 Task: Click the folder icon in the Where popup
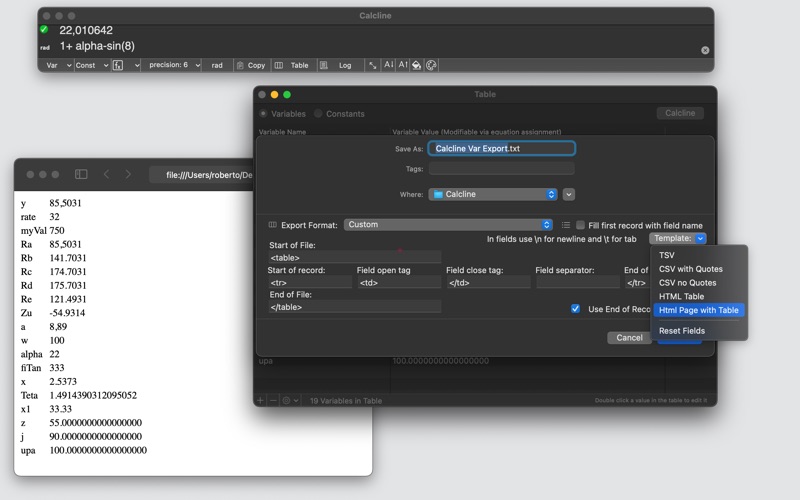point(438,194)
